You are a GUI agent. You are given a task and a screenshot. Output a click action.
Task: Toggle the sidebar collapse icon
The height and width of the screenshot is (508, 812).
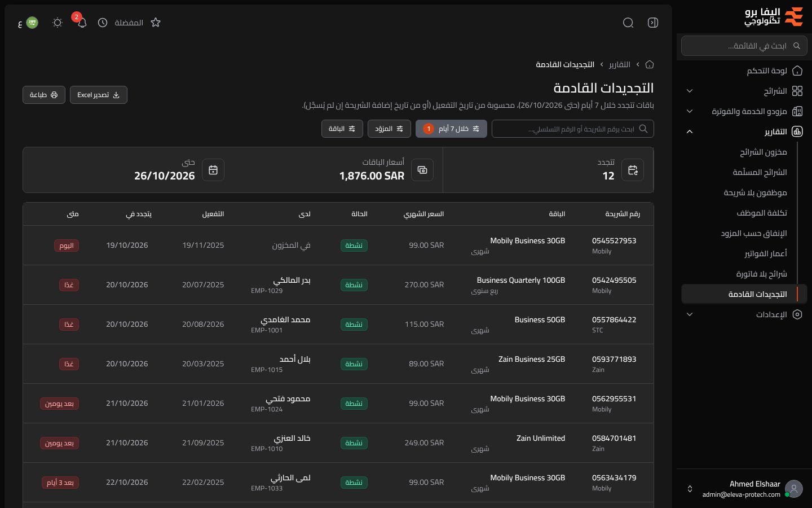click(x=653, y=23)
